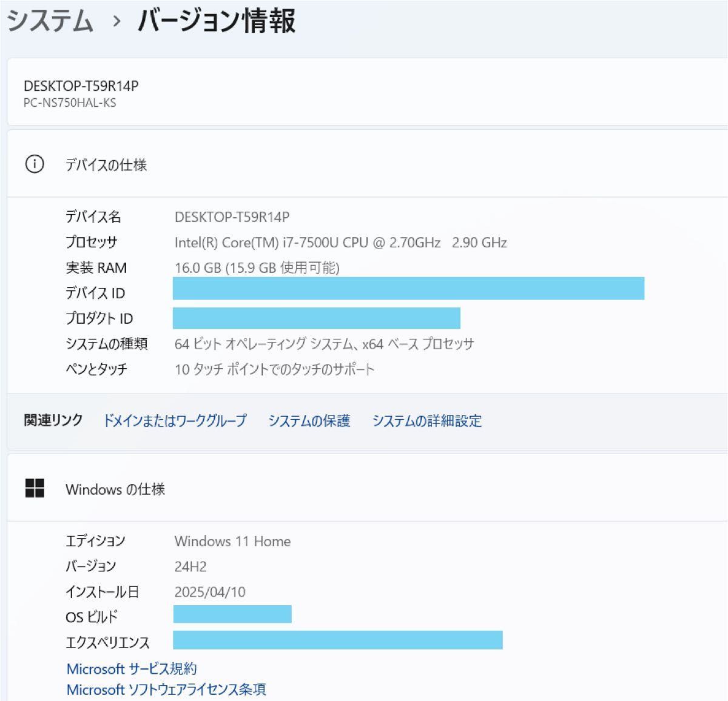Select the 16.0 GB RAM value
Viewport: 728px width, 701px height.
click(257, 268)
